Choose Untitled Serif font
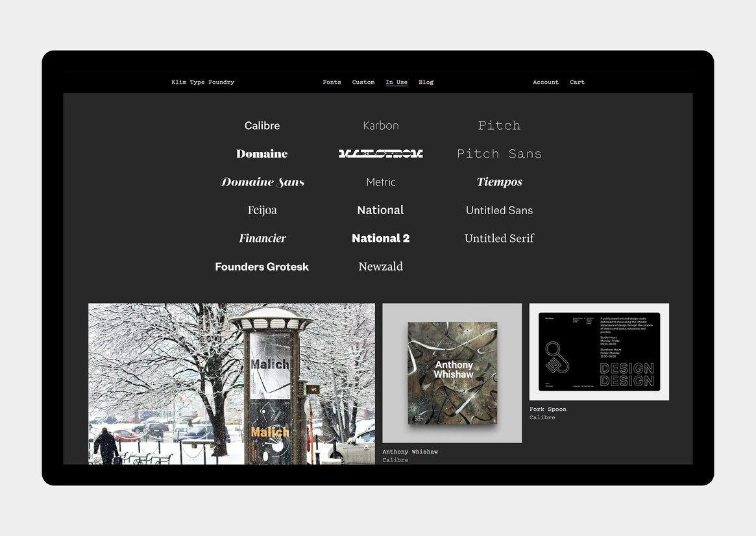This screenshot has width=756, height=536. pyautogui.click(x=499, y=238)
